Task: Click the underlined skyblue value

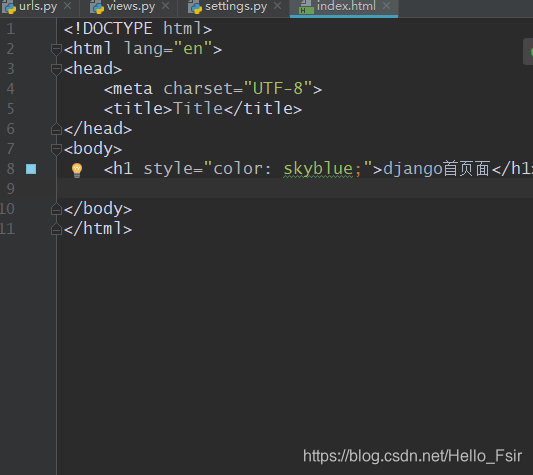Action: tap(318, 169)
